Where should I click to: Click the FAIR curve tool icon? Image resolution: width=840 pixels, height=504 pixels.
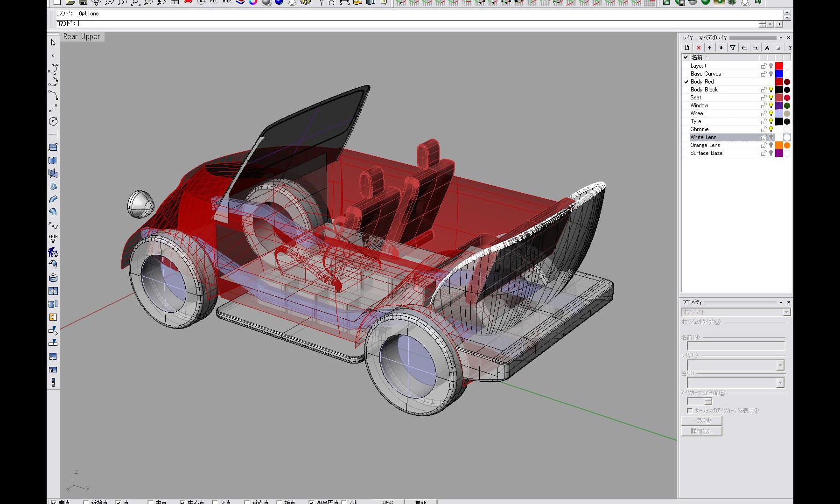click(53, 238)
